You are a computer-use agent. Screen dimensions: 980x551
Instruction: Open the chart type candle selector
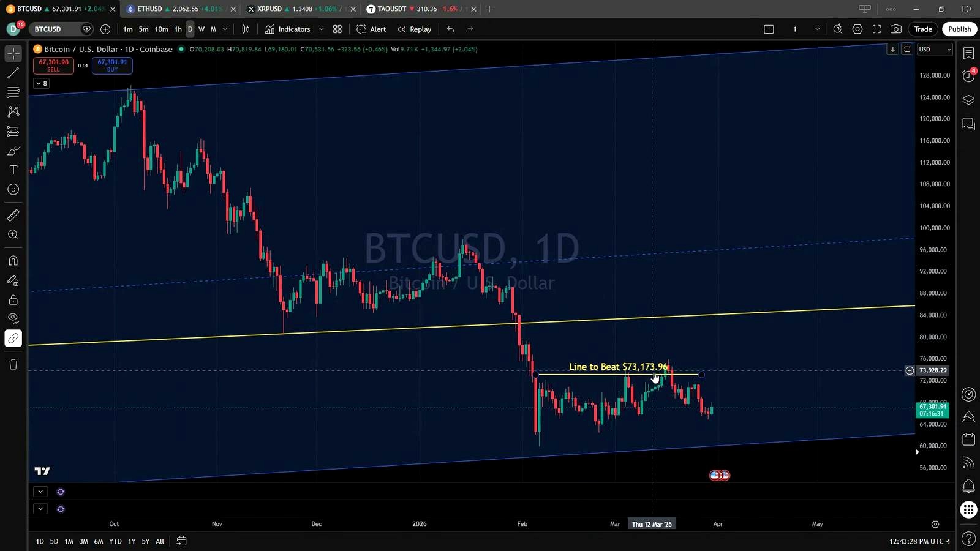(x=246, y=29)
